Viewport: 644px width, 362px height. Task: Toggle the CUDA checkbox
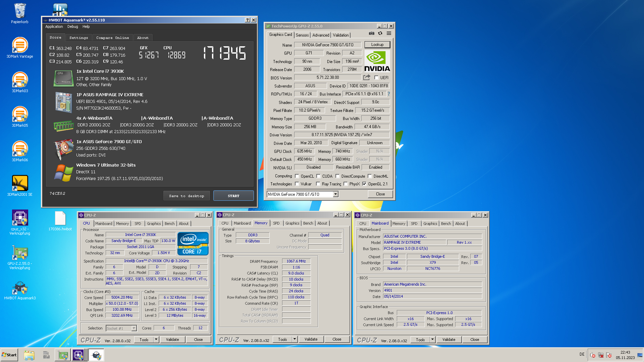coord(318,176)
